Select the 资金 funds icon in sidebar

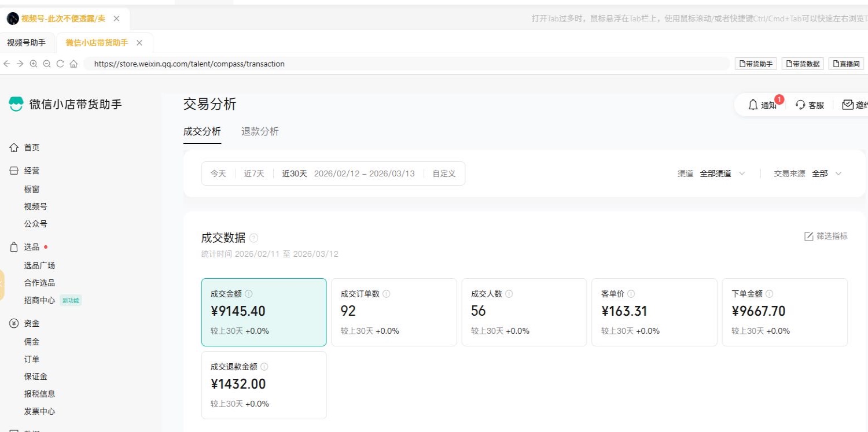coord(14,323)
